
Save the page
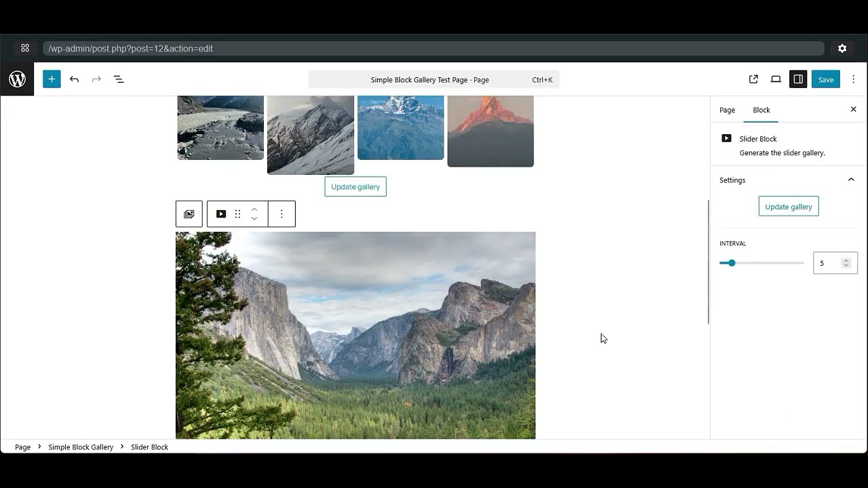[x=826, y=79]
